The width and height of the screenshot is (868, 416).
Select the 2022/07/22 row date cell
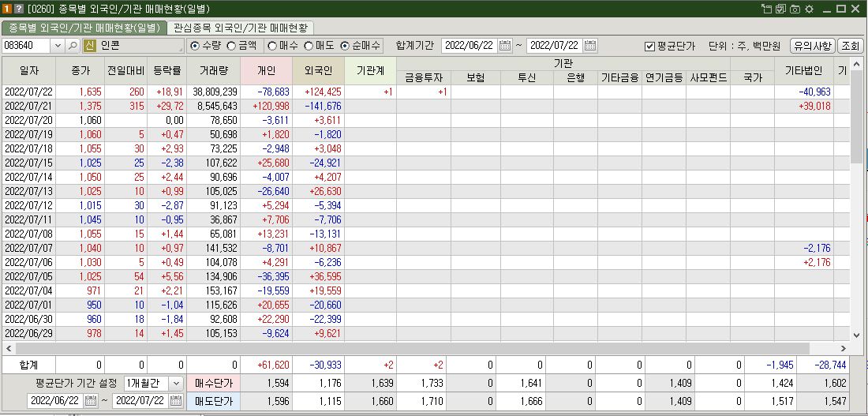click(28, 92)
